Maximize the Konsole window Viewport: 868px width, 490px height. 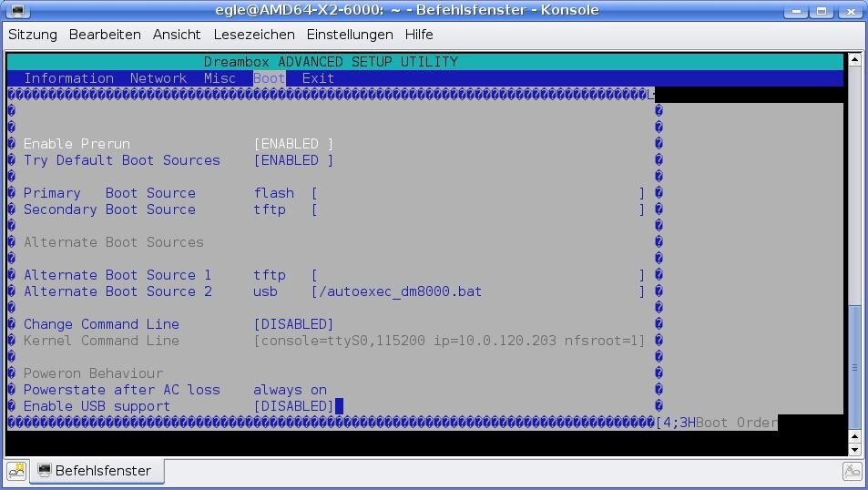coord(822,11)
